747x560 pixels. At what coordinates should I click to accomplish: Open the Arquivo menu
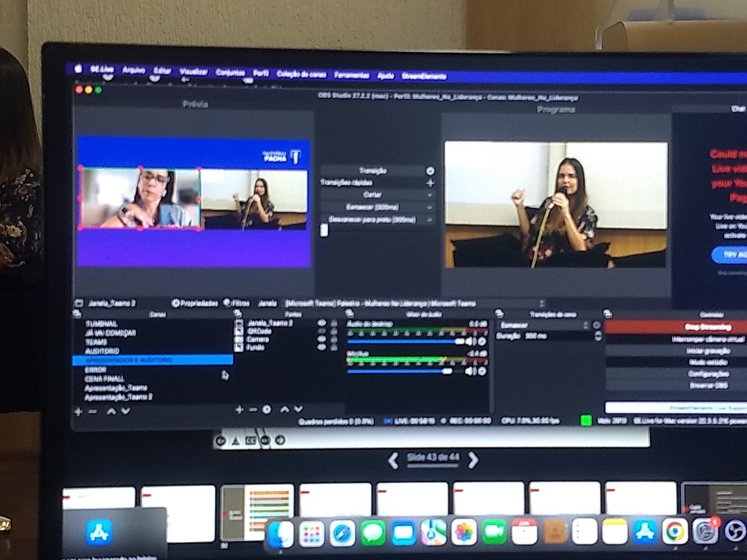click(134, 70)
